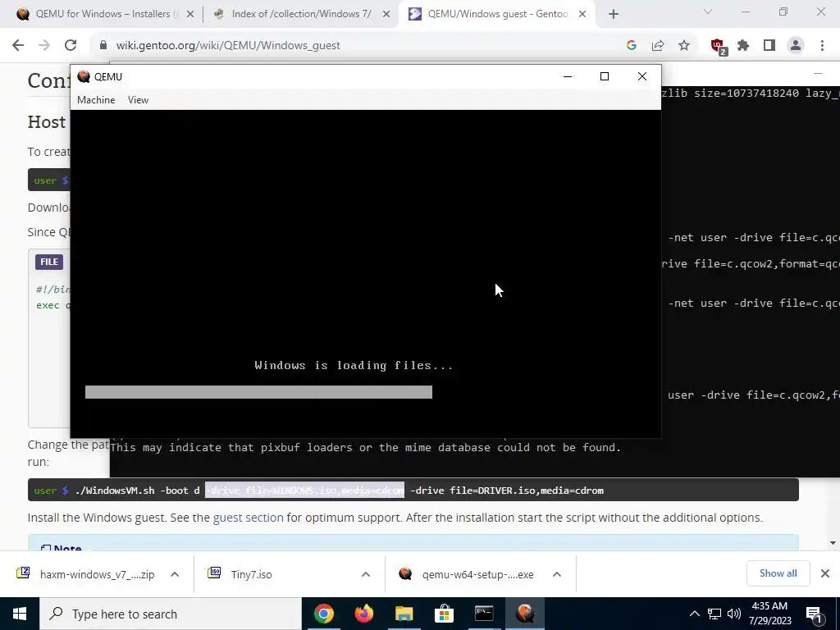The width and height of the screenshot is (840, 630).
Task: Open qemu-w64-setup exe download
Action: [467, 574]
